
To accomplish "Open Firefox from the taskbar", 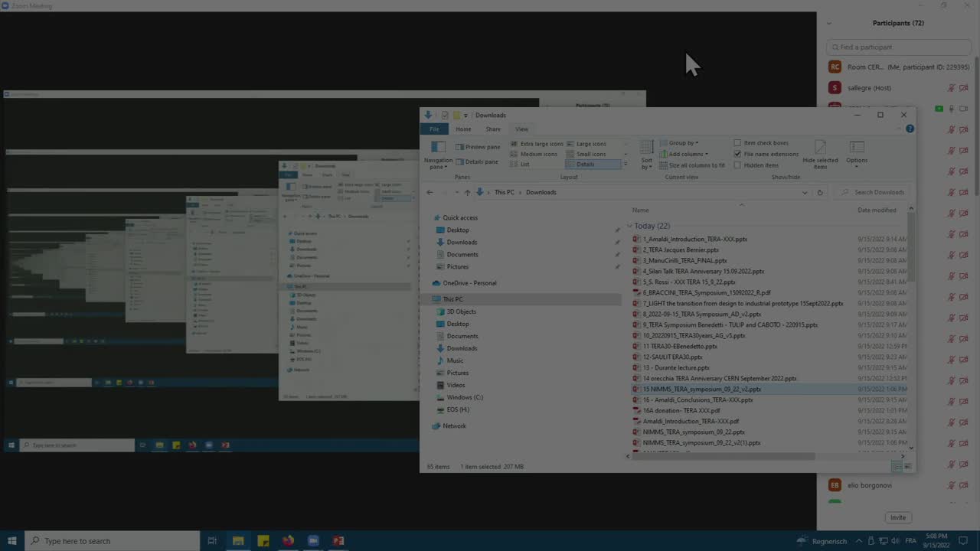I will pyautogui.click(x=288, y=541).
